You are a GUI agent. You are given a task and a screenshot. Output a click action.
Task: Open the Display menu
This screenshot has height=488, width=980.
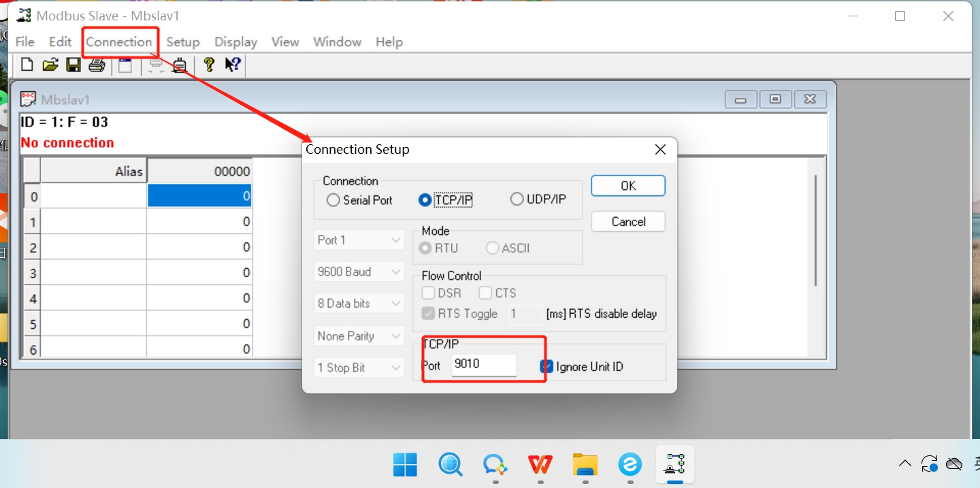235,42
